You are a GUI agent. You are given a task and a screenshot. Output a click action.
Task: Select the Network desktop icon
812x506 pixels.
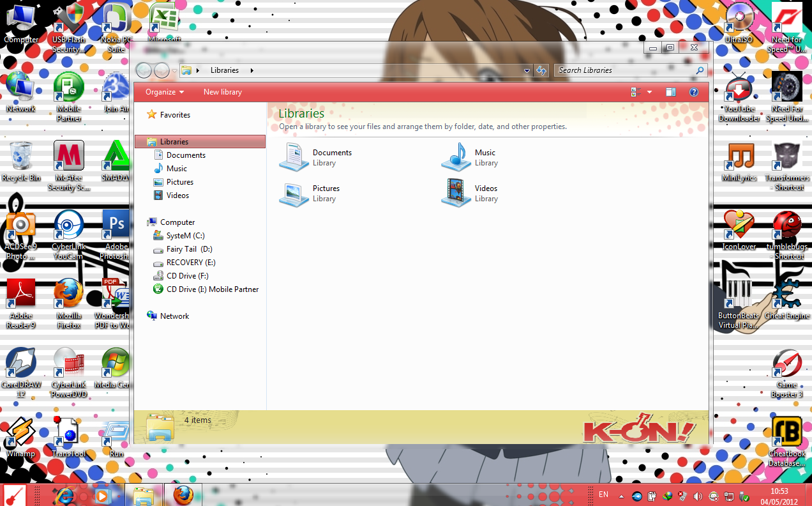[x=20, y=92]
